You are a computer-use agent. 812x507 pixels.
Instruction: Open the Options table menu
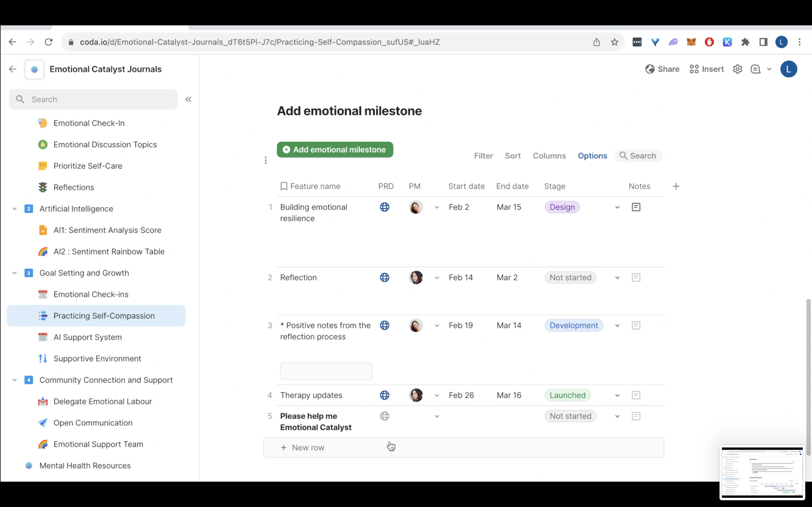coord(592,156)
